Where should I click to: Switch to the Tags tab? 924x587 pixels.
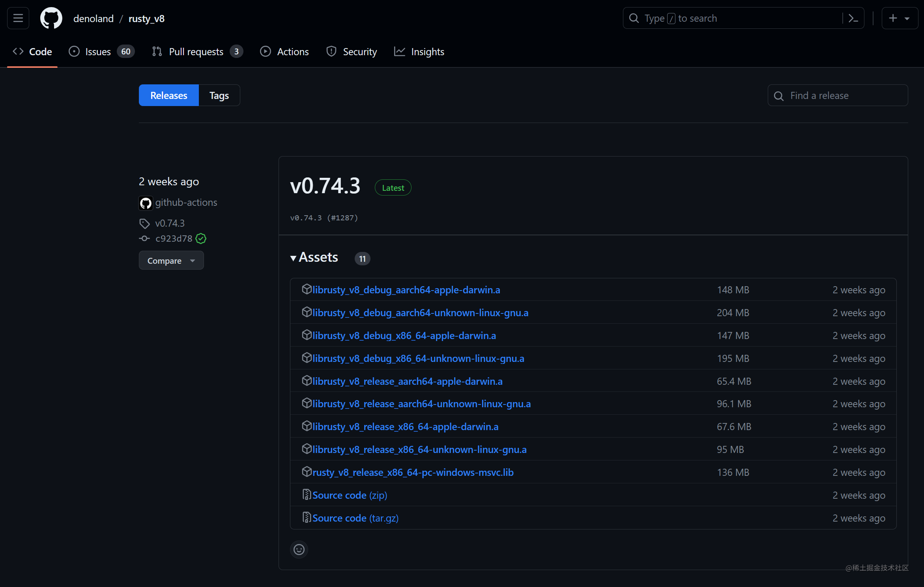click(x=219, y=95)
